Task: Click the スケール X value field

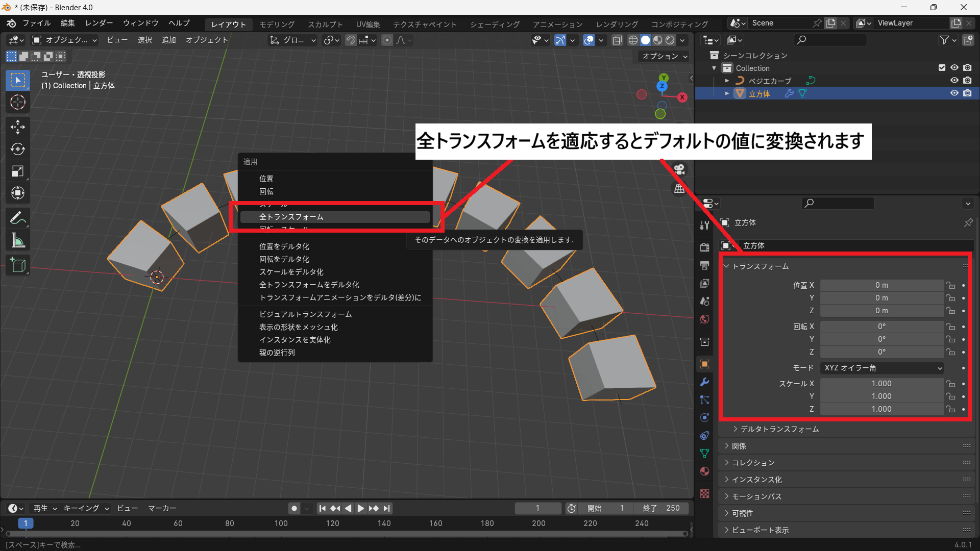Action: (881, 384)
